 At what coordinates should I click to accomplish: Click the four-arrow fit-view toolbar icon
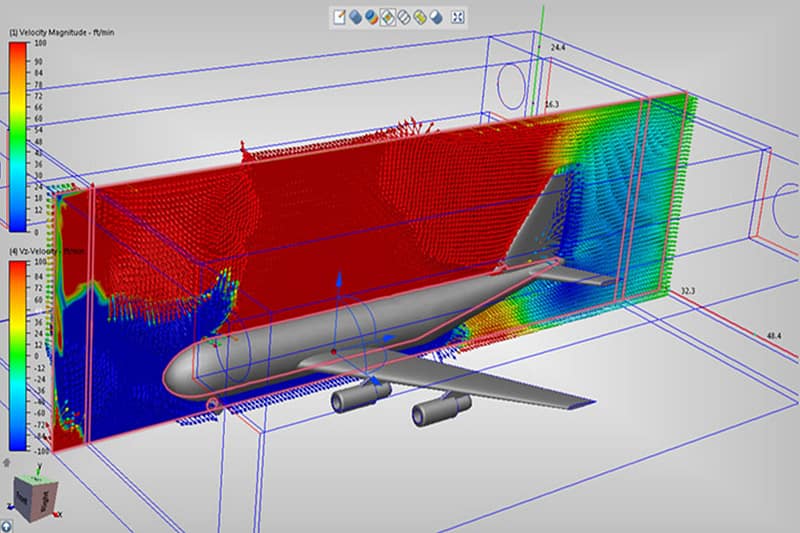458,17
